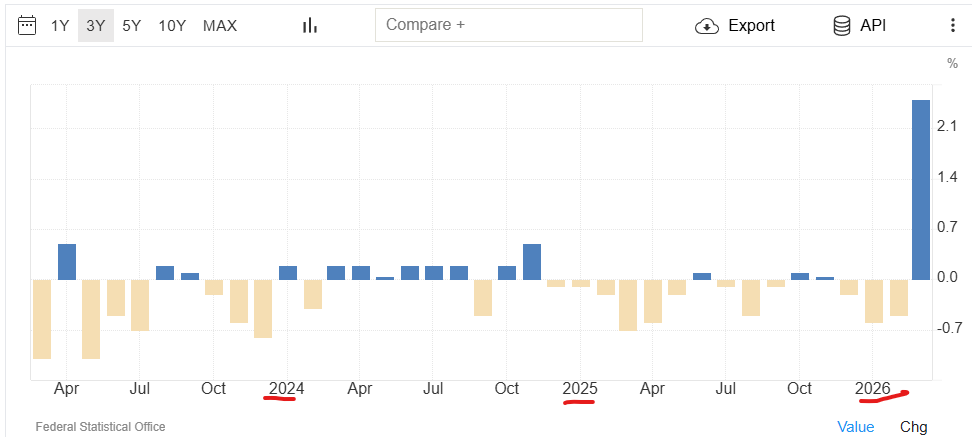Show the MAX time range
This screenshot has width=972, height=437.
click(x=220, y=26)
